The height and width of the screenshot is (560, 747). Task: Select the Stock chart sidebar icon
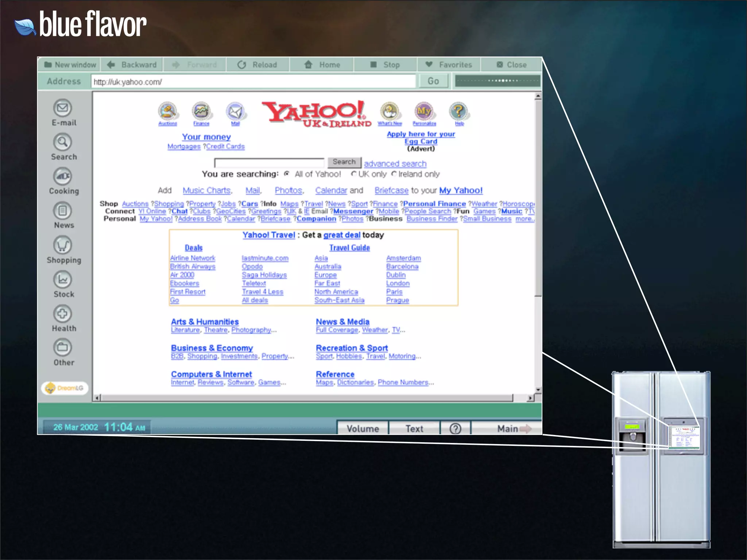63,280
